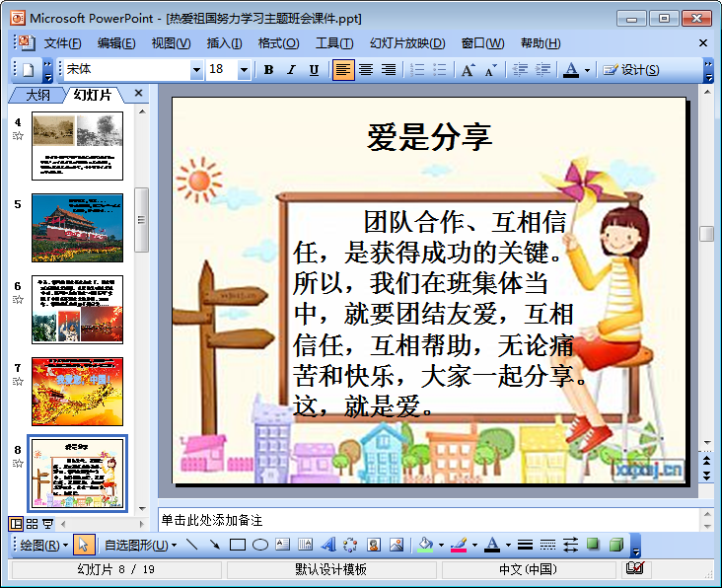This screenshot has width=722, height=588.
Task: Insert clip art icon
Action: [x=374, y=546]
